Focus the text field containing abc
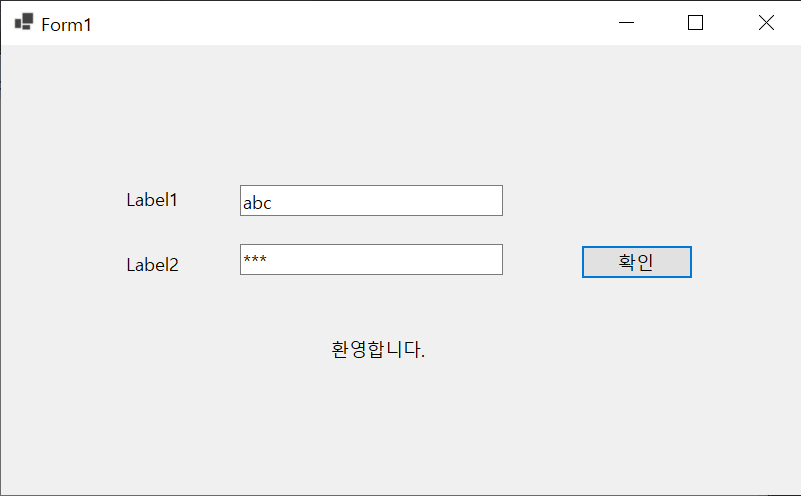The height and width of the screenshot is (496, 801). pyautogui.click(x=371, y=201)
